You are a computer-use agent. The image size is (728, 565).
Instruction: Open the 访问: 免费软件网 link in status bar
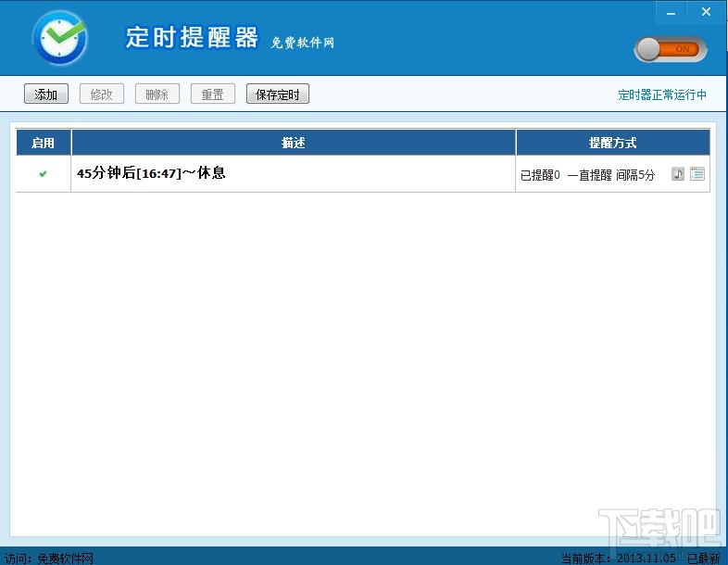tap(49, 558)
